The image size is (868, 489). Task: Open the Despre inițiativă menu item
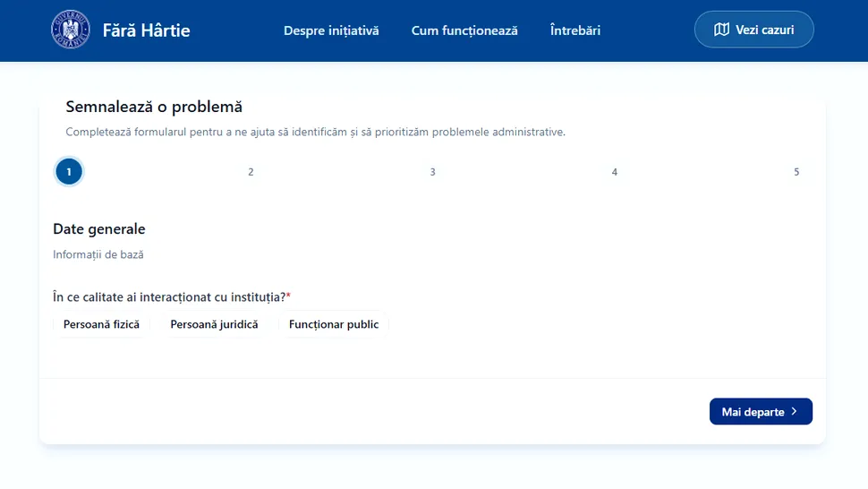(x=331, y=30)
